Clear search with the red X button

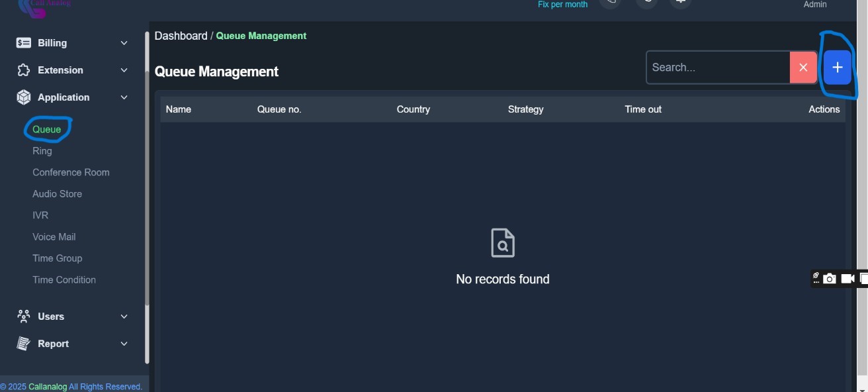click(x=803, y=68)
